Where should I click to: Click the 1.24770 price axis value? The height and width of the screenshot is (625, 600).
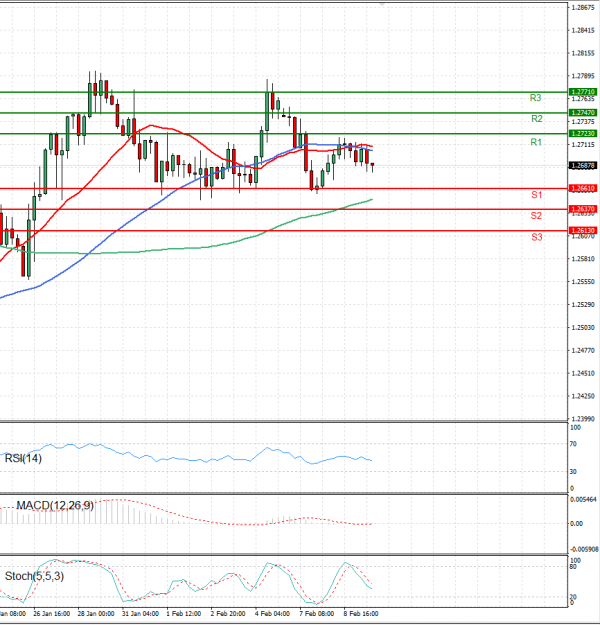(x=583, y=351)
